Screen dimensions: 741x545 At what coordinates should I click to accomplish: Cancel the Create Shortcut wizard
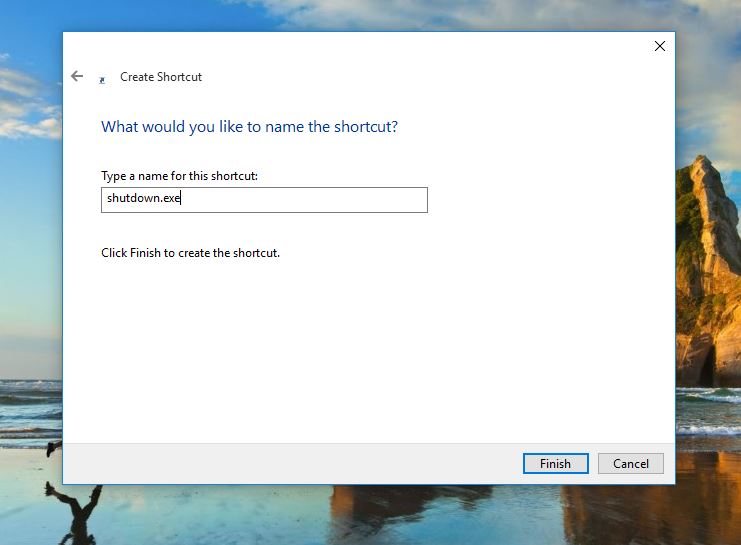[631, 463]
